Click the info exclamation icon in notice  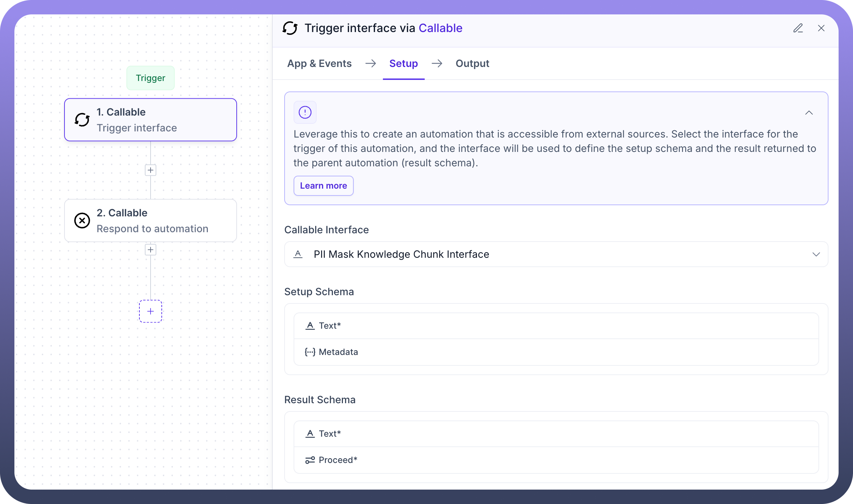(305, 112)
